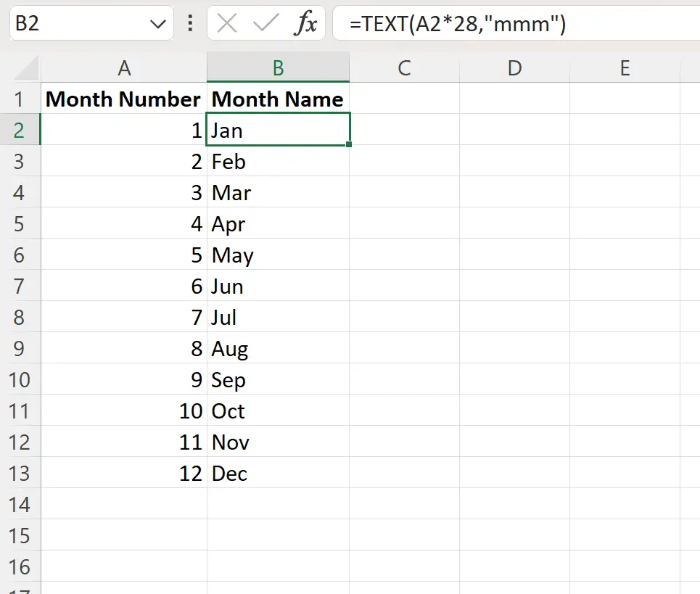Select column A header

124,67
